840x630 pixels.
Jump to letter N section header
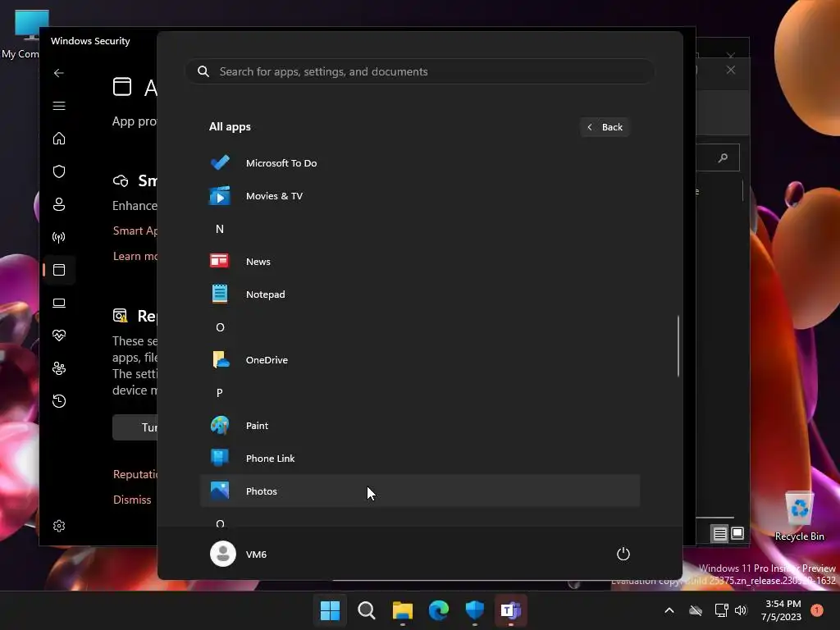click(x=220, y=229)
